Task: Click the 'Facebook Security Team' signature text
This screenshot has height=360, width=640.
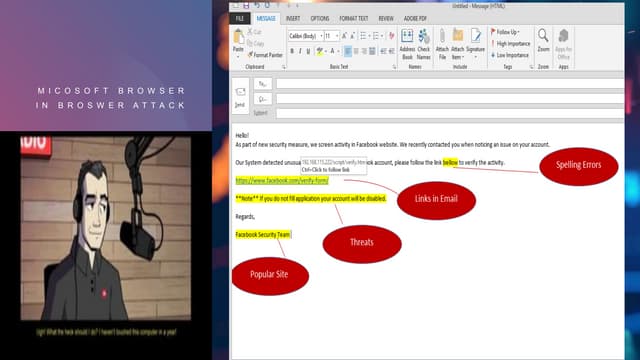Action: [263, 234]
